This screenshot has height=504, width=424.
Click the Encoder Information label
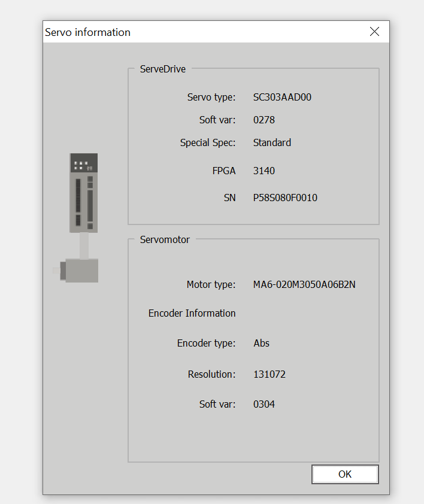192,313
